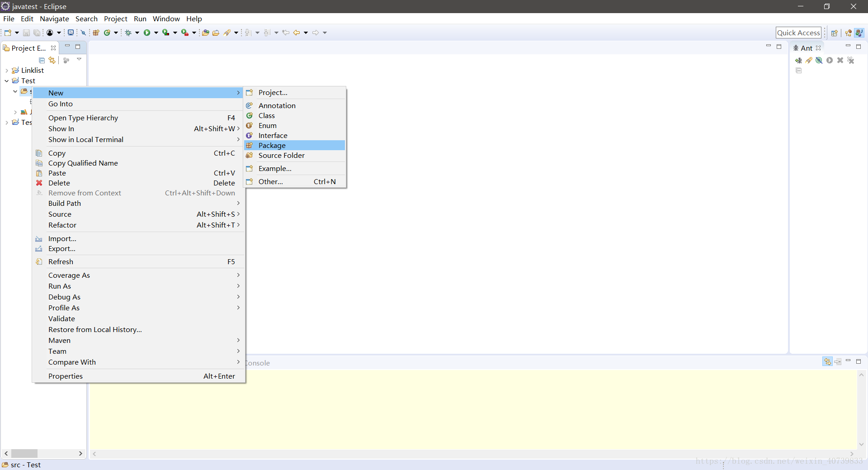Toggle Hide Internal Targets in Ant view

(819, 60)
